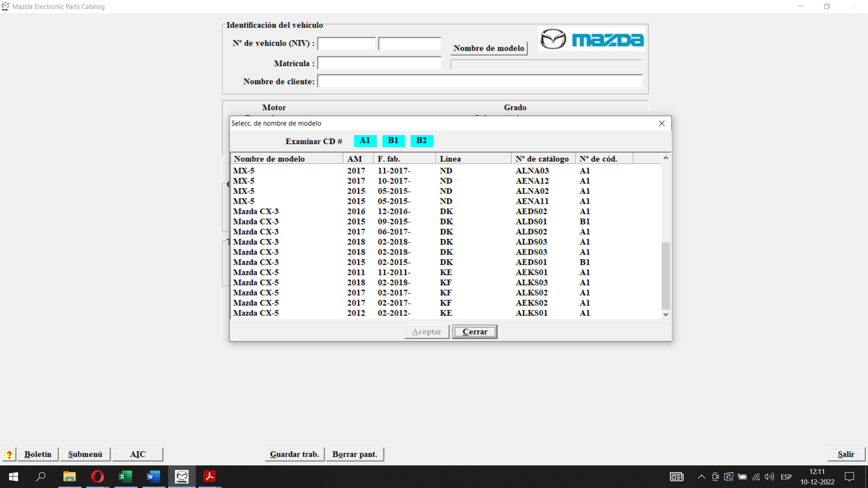Screen dimensions: 868x488
Task: Open the notification center icon
Action: [x=849, y=477]
